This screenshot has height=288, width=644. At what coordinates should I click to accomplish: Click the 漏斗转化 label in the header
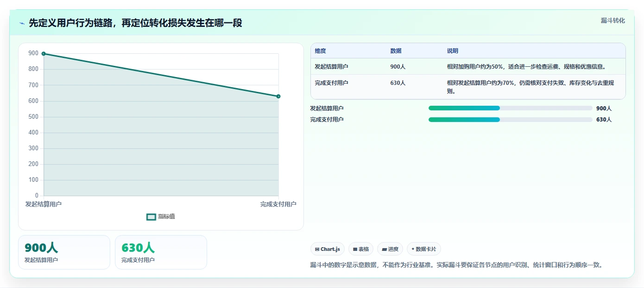(612, 20)
